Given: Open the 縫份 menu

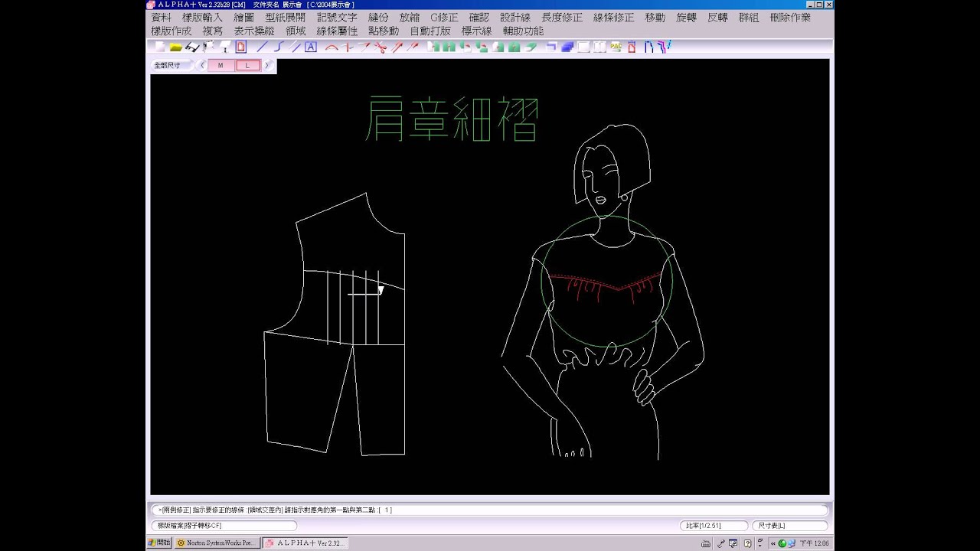Looking at the screenshot, I should (378, 17).
